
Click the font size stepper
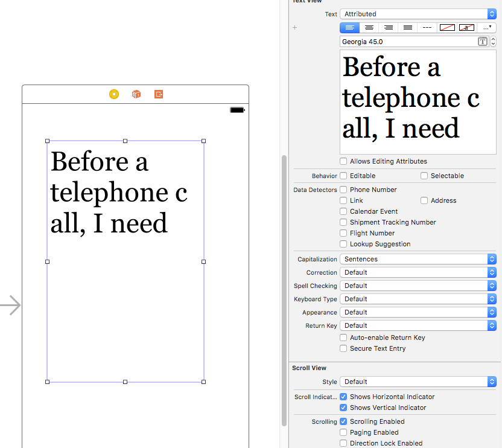493,42
